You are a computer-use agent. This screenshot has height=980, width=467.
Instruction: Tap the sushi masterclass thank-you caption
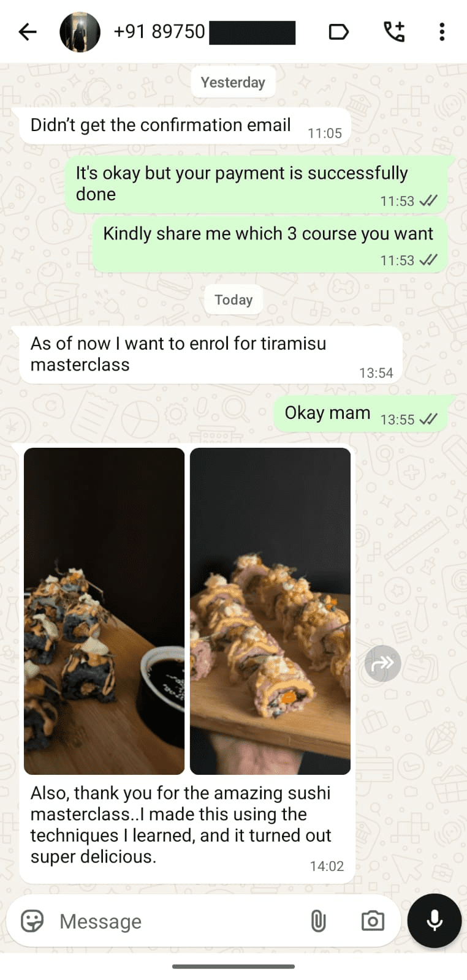click(x=181, y=824)
